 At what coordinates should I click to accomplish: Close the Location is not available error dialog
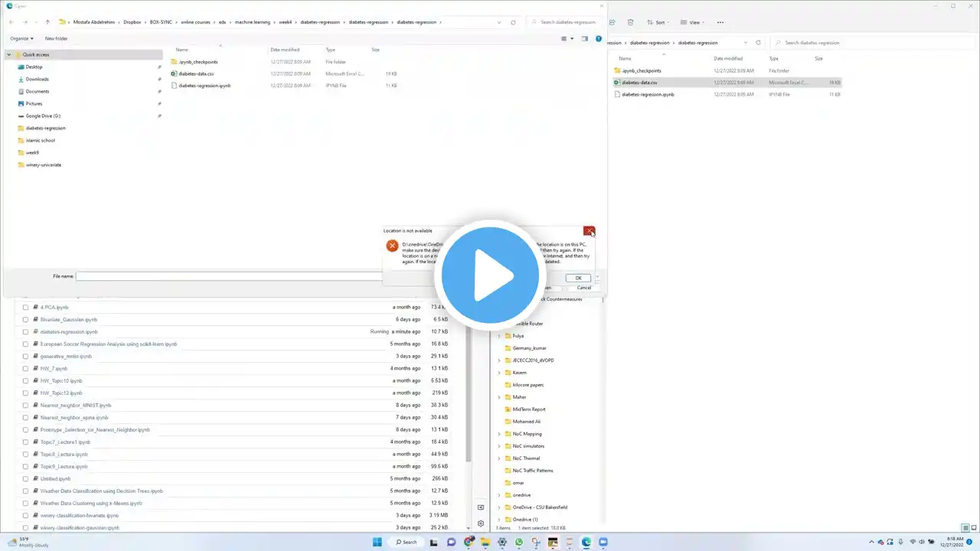tap(589, 231)
